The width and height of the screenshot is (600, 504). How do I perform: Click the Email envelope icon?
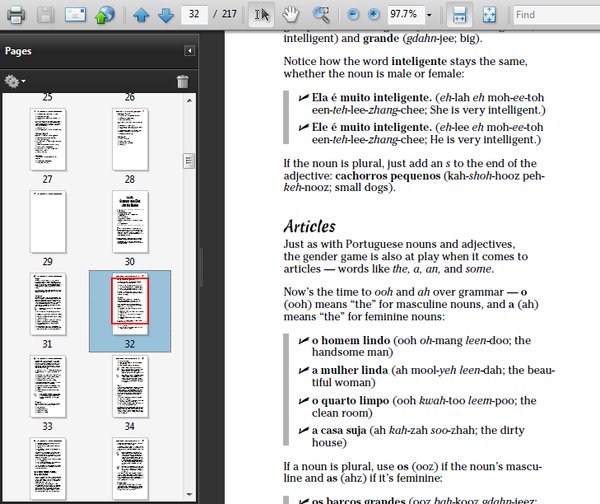point(75,15)
